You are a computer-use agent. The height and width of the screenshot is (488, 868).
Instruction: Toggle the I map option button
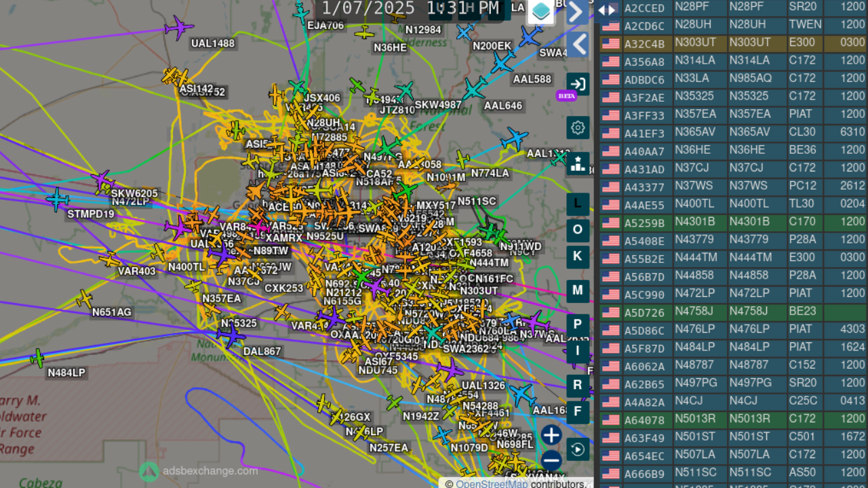[578, 350]
